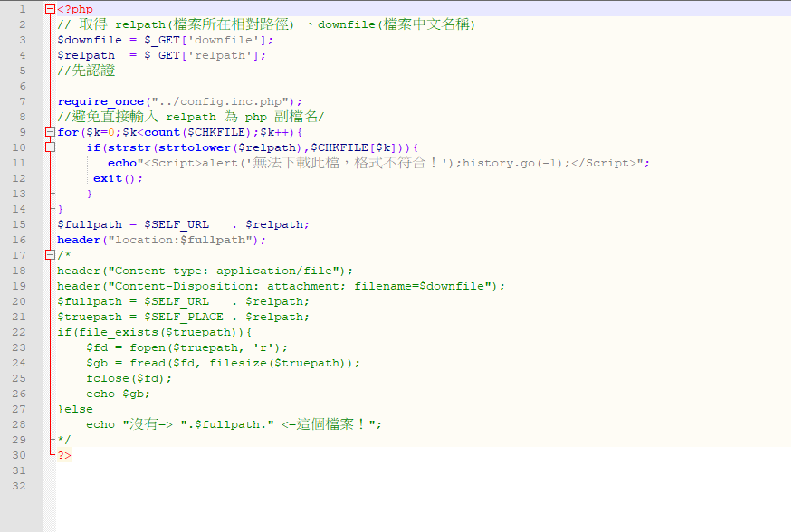The width and height of the screenshot is (793, 532).
Task: Click the header keyword on line 16
Action: coord(79,240)
